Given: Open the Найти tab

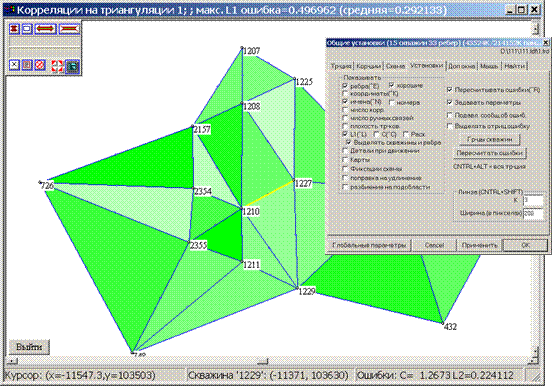Looking at the screenshot, I should 514,66.
